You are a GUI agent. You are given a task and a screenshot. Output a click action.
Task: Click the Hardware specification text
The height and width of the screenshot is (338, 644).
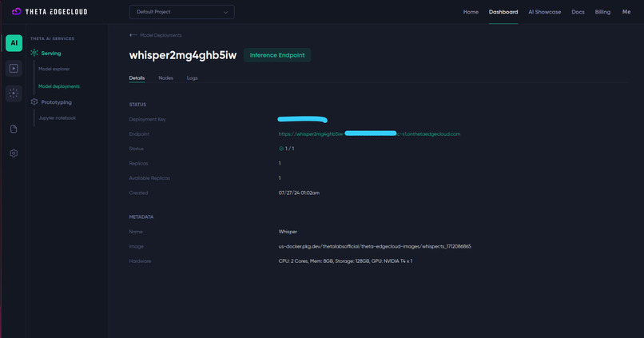(x=345, y=261)
